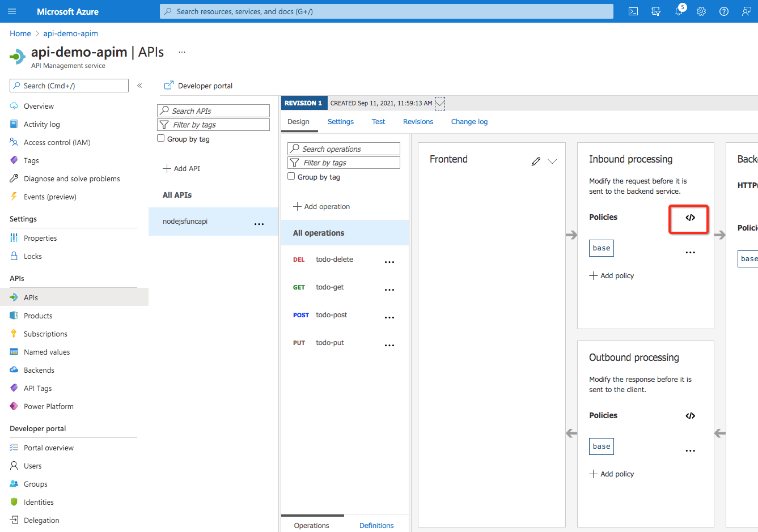Open Diagnose and solve problems

coord(71,178)
